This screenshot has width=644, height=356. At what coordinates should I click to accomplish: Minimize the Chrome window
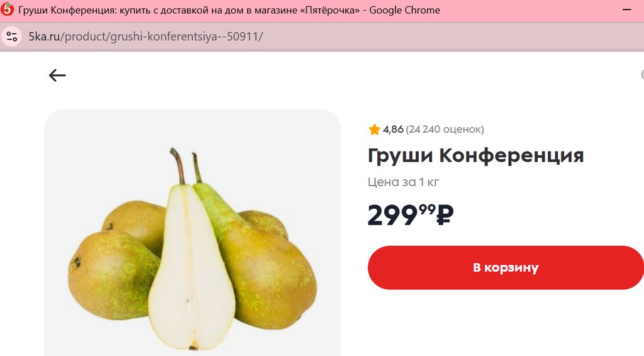click(x=627, y=10)
